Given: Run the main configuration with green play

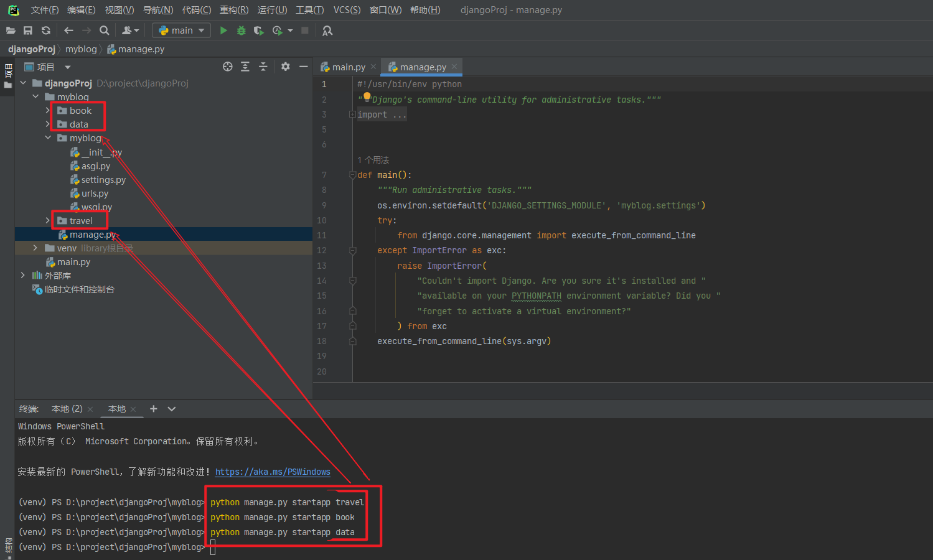Looking at the screenshot, I should coord(223,30).
